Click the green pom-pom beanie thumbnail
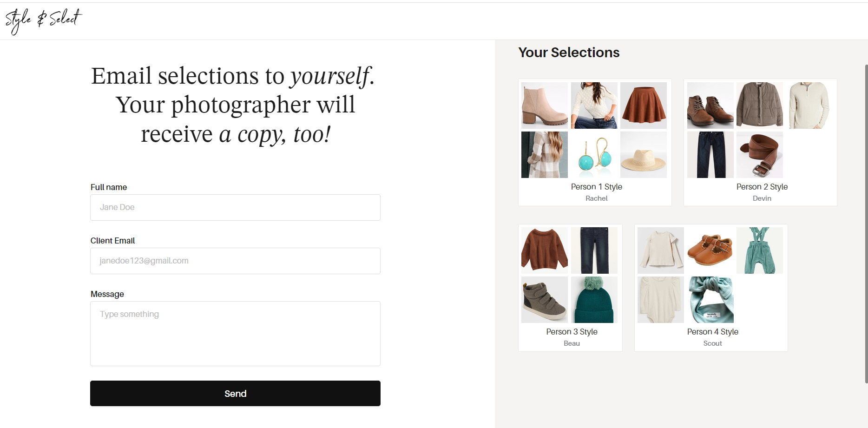868x428 pixels. [594, 300]
